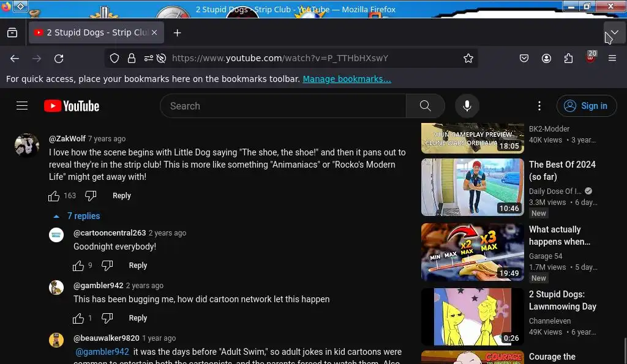Open @cartooncentral263 username link

(x=110, y=233)
